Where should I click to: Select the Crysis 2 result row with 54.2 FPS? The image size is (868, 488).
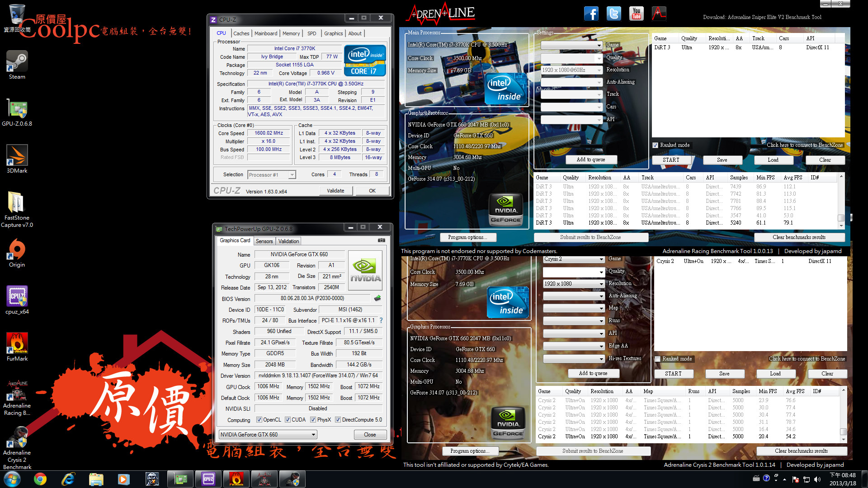688,436
